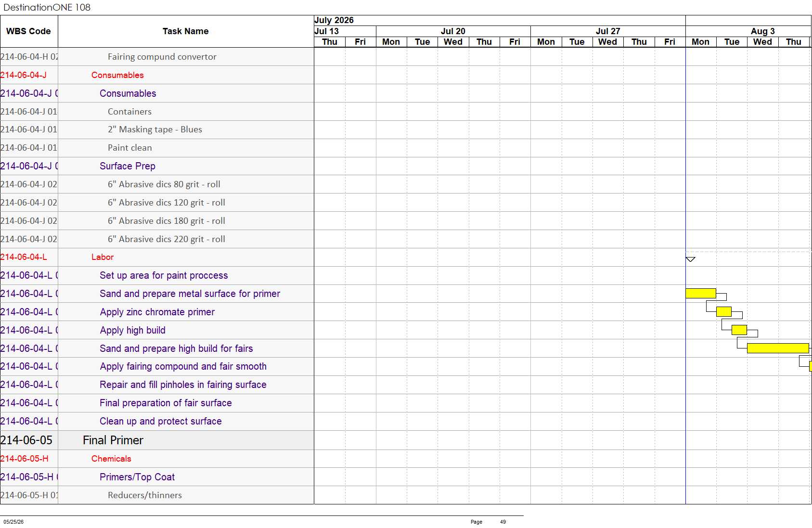Screen dimensions: 812x528
Task: Click the Labor summary triangle marker
Action: (x=690, y=259)
